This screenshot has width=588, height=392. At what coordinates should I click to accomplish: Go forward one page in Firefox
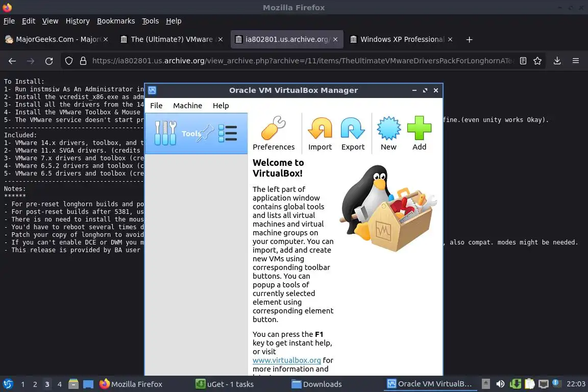[x=31, y=61]
